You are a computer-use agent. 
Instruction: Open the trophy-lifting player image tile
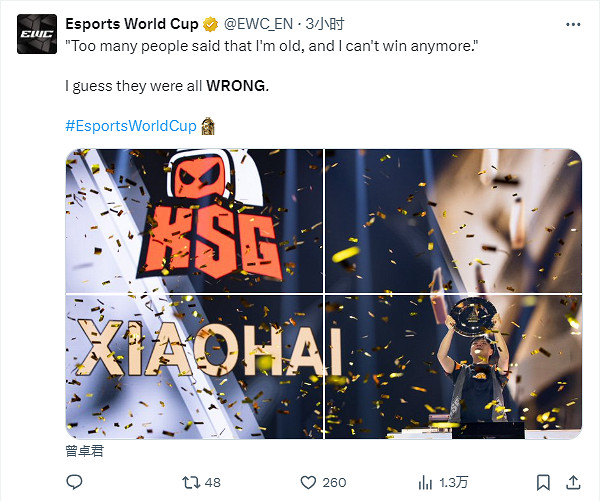pos(453,367)
